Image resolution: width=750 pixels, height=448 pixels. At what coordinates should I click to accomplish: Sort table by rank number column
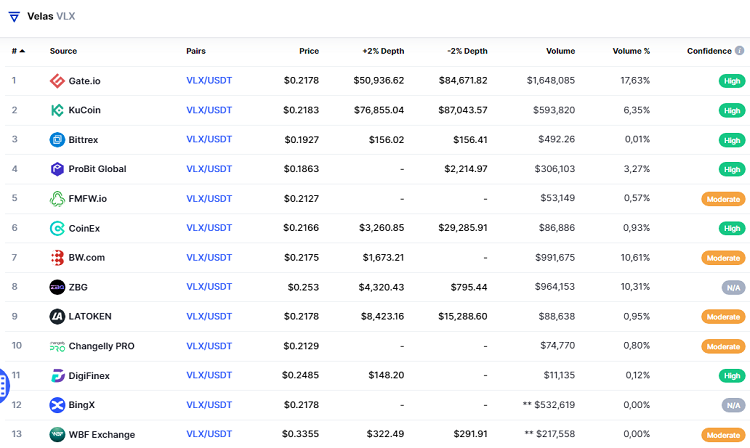(17, 51)
